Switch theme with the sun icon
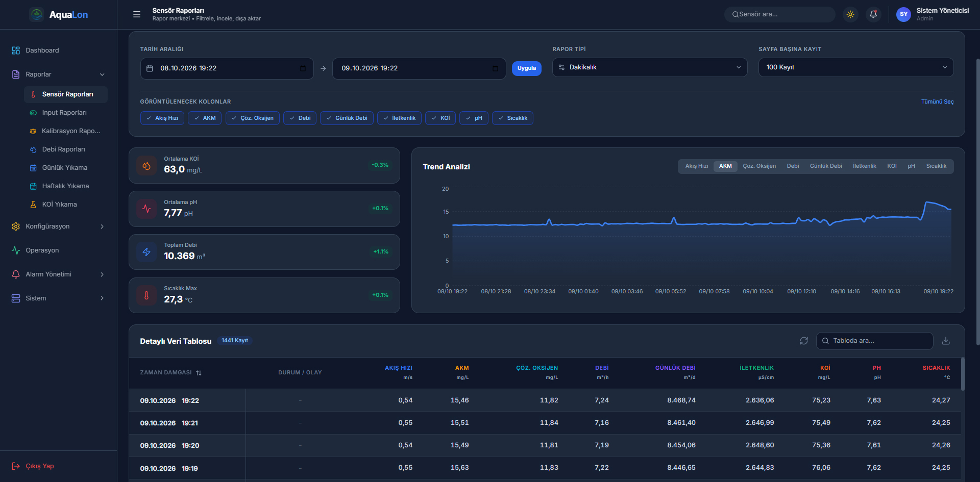980x482 pixels. (850, 14)
